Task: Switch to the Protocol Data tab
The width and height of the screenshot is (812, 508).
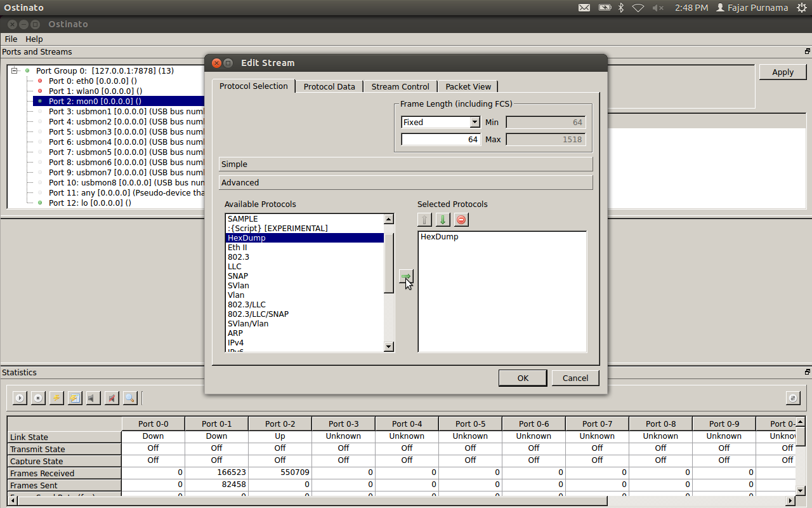Action: tap(329, 86)
